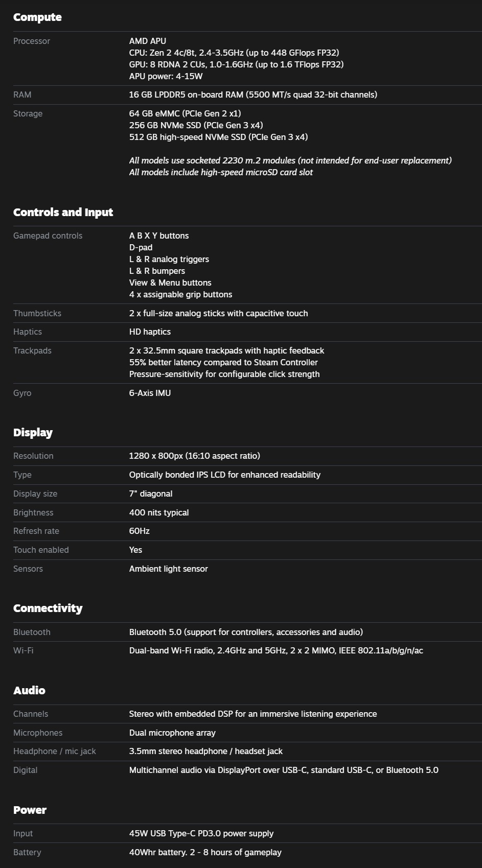Click the Power section heading
Screen dimensions: 482x868
tap(30, 810)
